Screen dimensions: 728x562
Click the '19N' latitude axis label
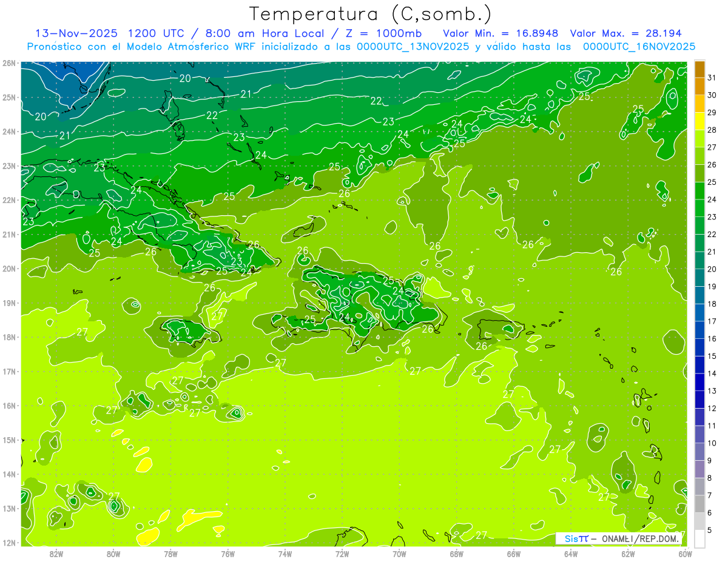[9, 303]
